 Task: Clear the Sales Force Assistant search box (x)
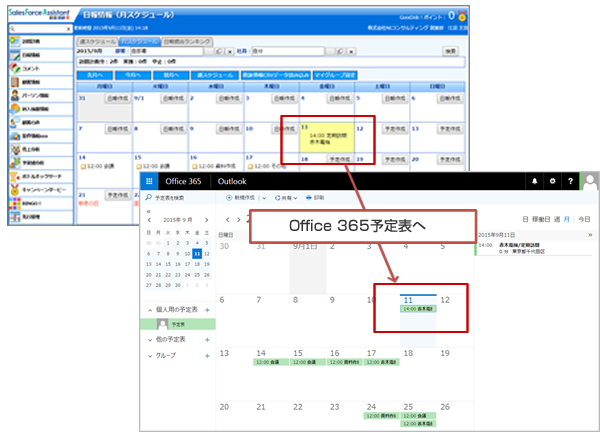pyautogui.click(x=68, y=29)
